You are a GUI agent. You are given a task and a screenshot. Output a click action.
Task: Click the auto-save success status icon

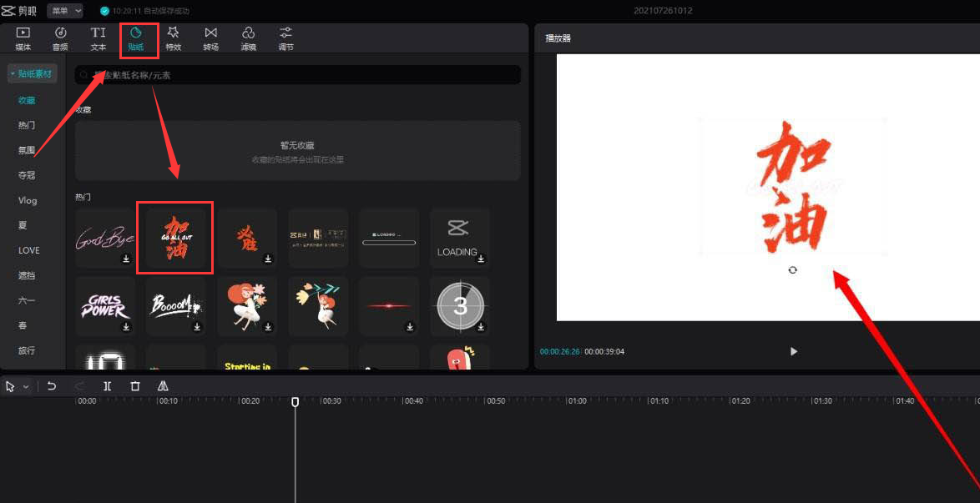point(105,11)
